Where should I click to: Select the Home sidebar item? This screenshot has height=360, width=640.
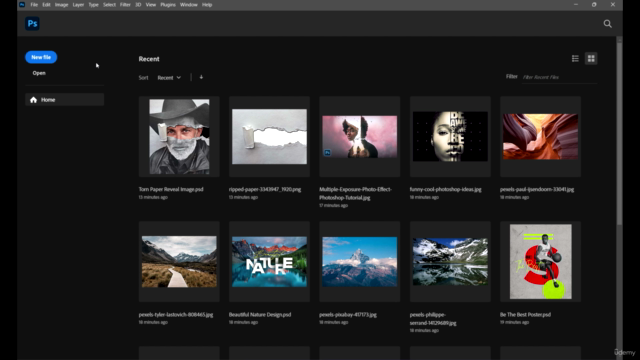coord(64,100)
